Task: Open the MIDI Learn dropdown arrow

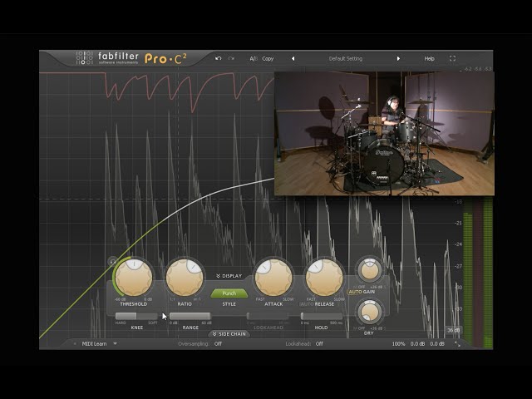Action: click(x=115, y=343)
